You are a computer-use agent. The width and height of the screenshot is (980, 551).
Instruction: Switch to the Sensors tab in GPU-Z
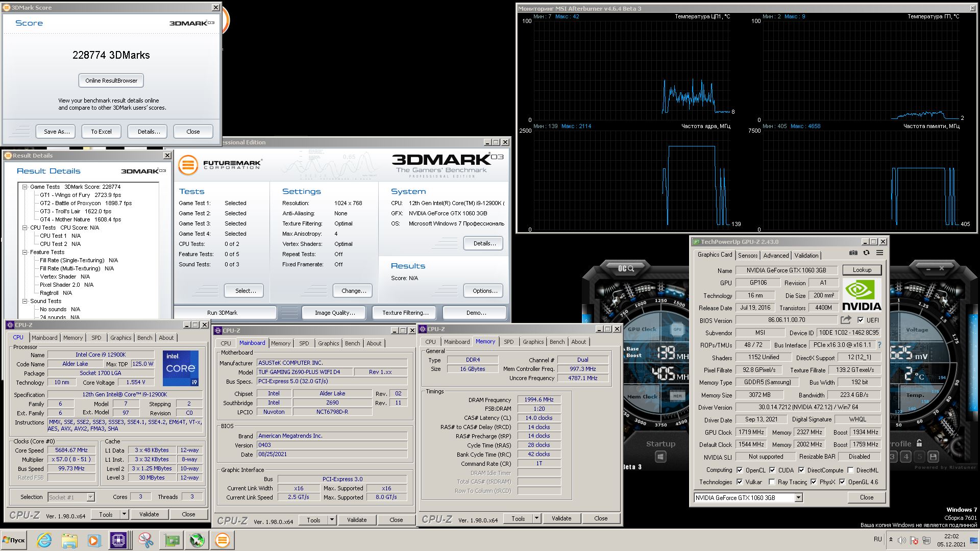[x=747, y=255]
